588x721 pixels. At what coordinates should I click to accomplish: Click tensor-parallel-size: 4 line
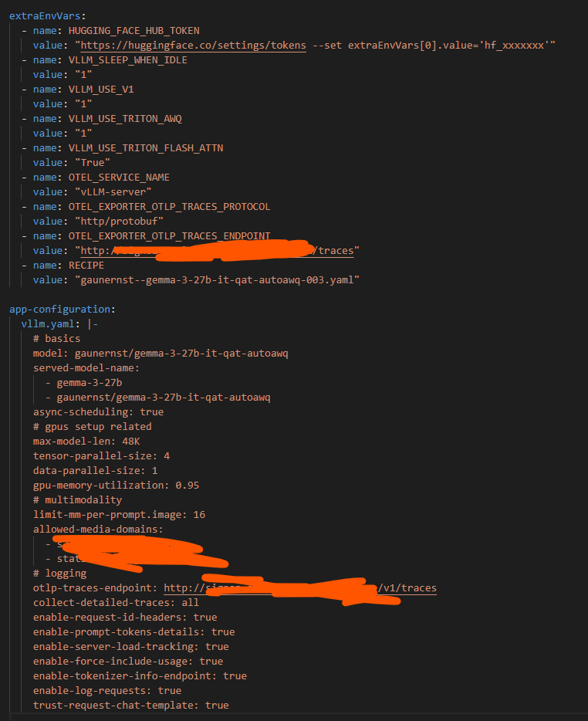101,456
